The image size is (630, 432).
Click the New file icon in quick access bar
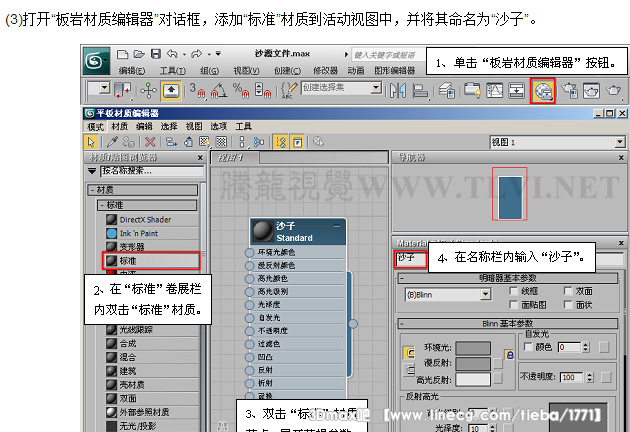[x=123, y=54]
